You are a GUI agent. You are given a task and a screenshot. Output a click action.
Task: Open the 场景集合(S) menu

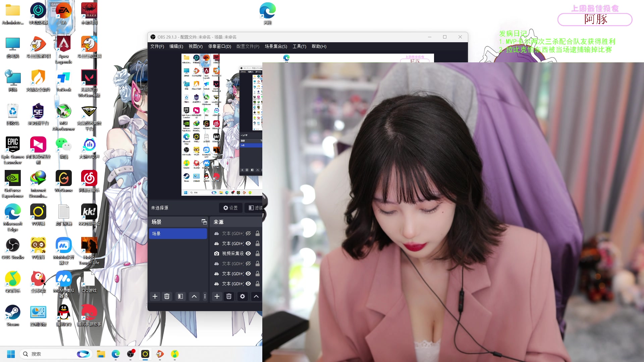click(276, 46)
